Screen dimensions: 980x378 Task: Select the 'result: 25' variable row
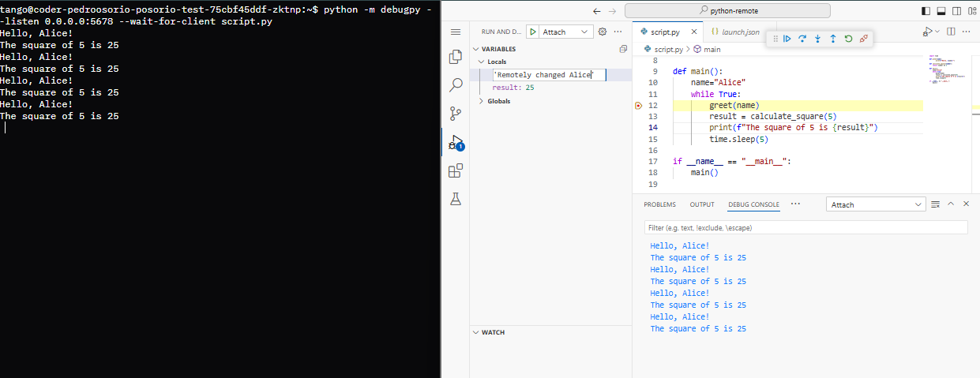coord(550,88)
